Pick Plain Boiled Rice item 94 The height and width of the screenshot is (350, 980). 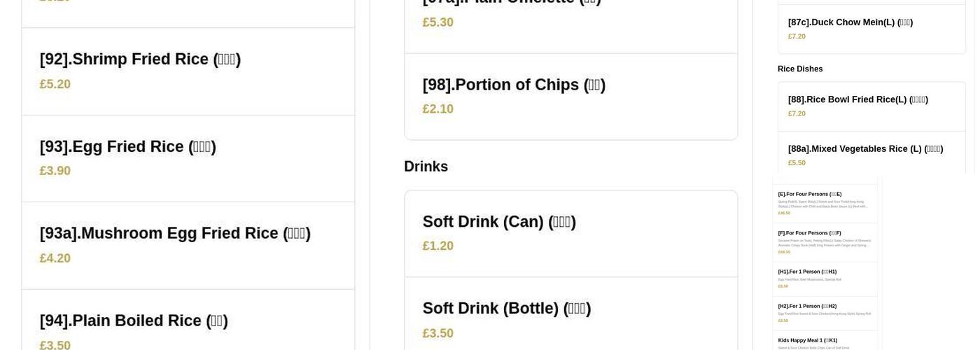coord(134,321)
